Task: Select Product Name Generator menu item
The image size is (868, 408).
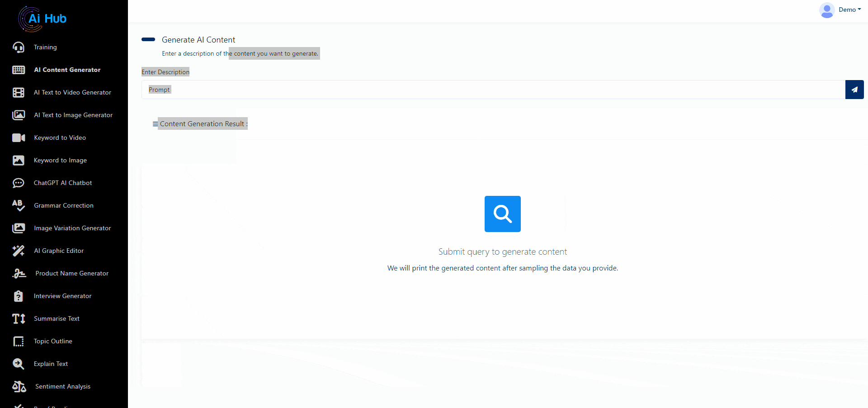Action: pos(72,273)
